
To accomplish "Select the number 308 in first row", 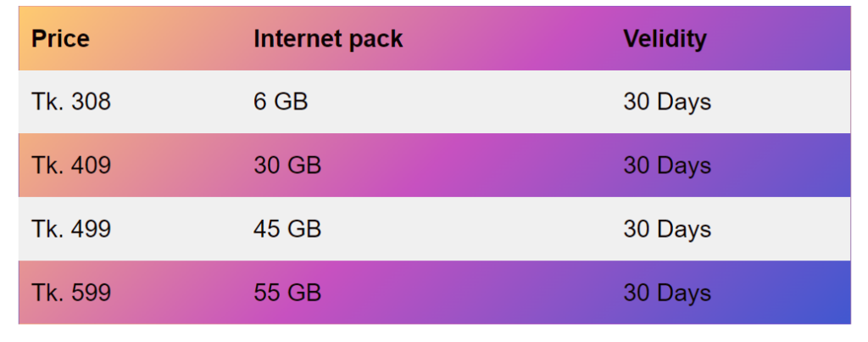I will tap(91, 102).
